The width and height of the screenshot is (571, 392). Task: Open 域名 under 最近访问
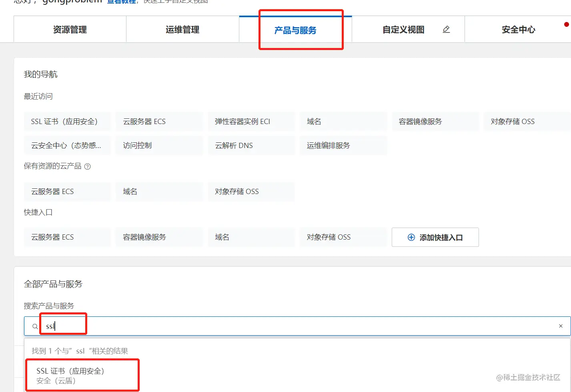[343, 122]
